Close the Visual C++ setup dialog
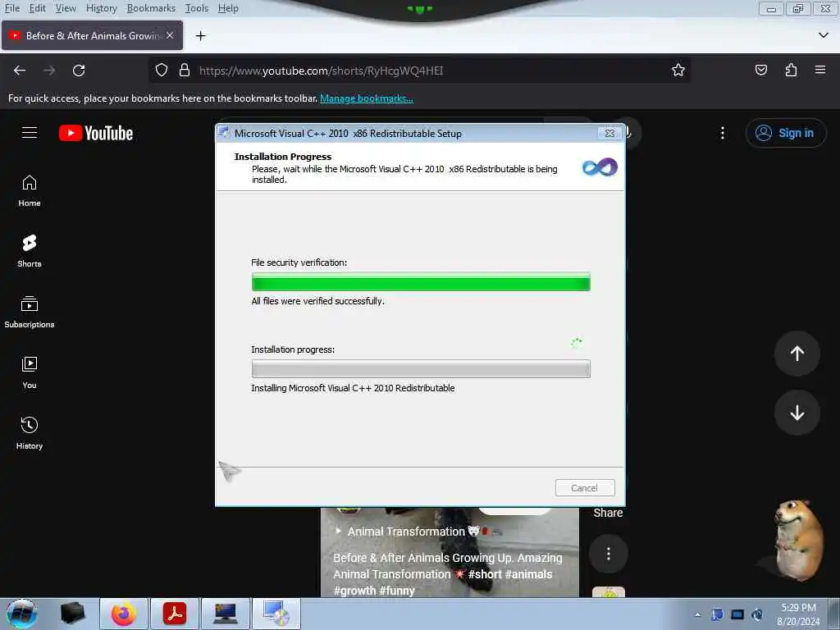 [x=609, y=133]
